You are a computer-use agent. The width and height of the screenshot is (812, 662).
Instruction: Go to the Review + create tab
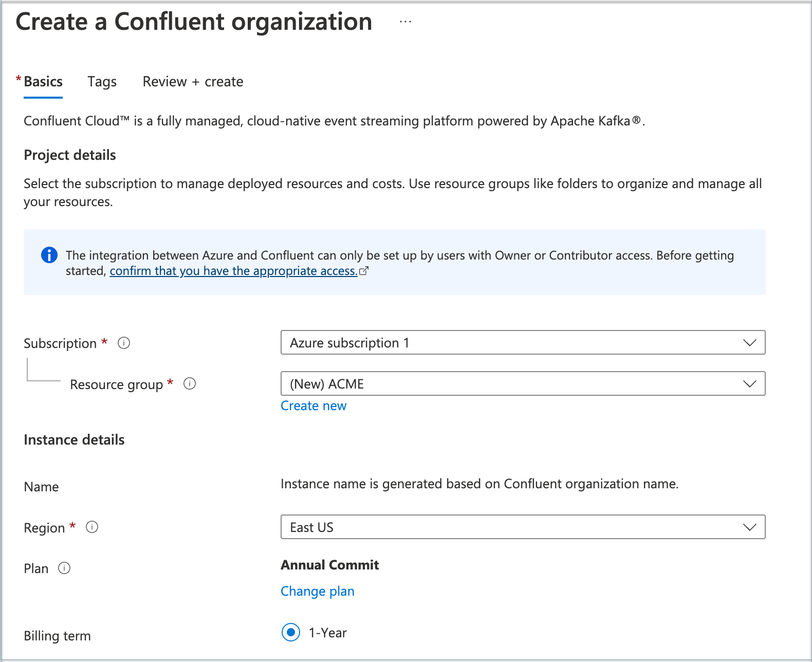pyautogui.click(x=193, y=82)
